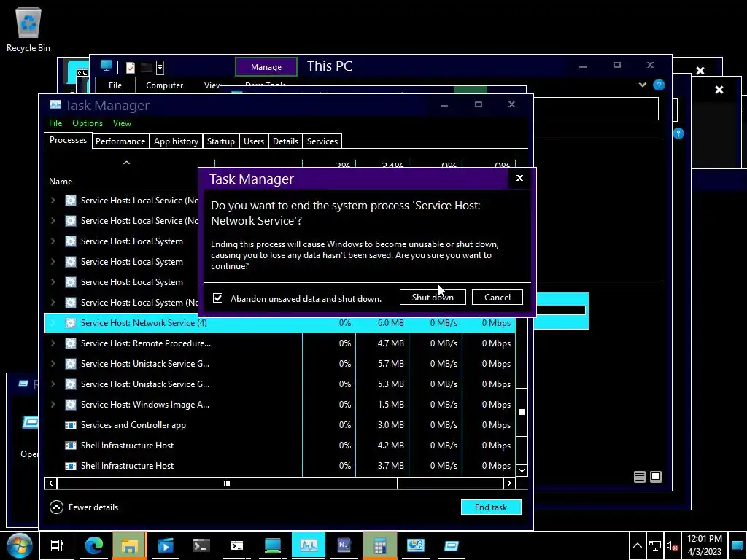747x560 pixels.
Task: Open the Options menu in Task Manager
Action: point(88,122)
